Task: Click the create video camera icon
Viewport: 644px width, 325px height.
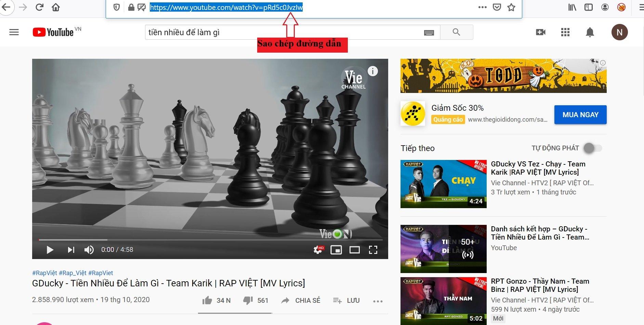Action: coord(541,32)
